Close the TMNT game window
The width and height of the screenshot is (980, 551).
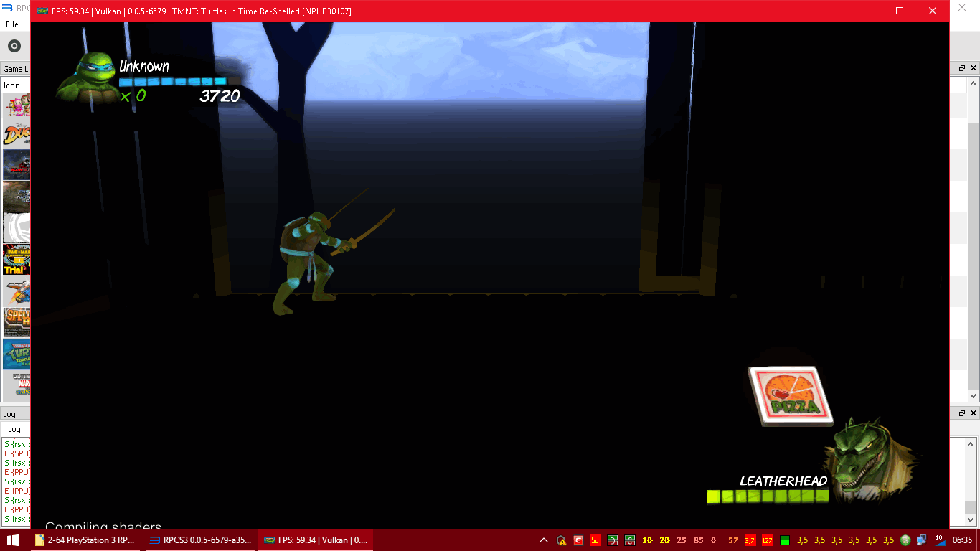tap(933, 11)
